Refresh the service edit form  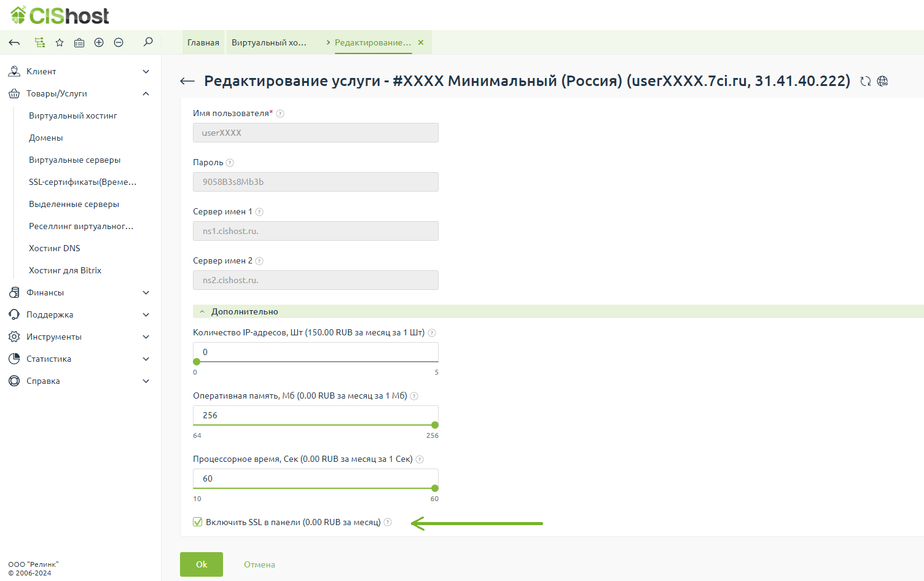pyautogui.click(x=866, y=81)
